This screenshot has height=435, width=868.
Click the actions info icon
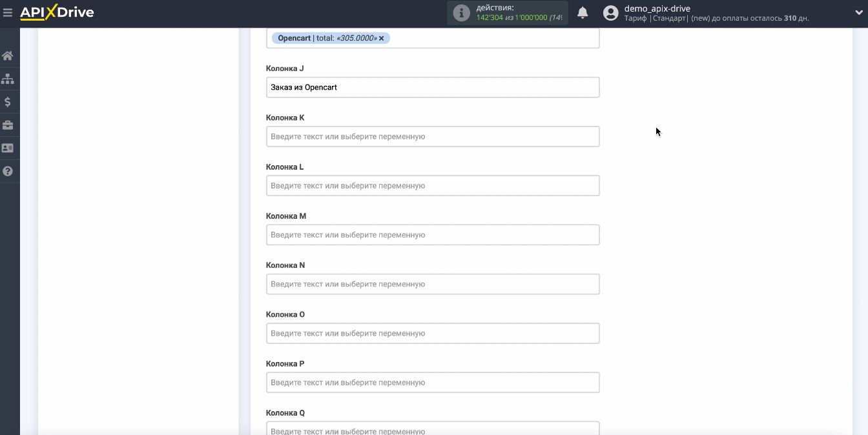click(461, 13)
